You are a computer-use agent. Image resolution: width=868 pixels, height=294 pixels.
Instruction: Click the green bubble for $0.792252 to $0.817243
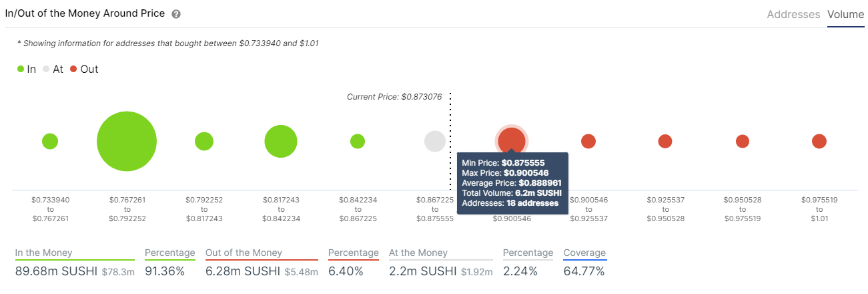204,141
